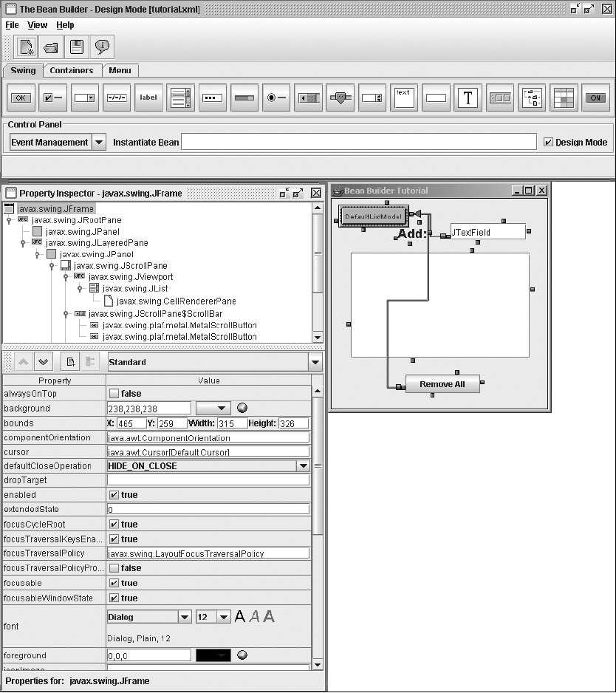
Task: Open the font size 12 dropdown
Action: [224, 617]
